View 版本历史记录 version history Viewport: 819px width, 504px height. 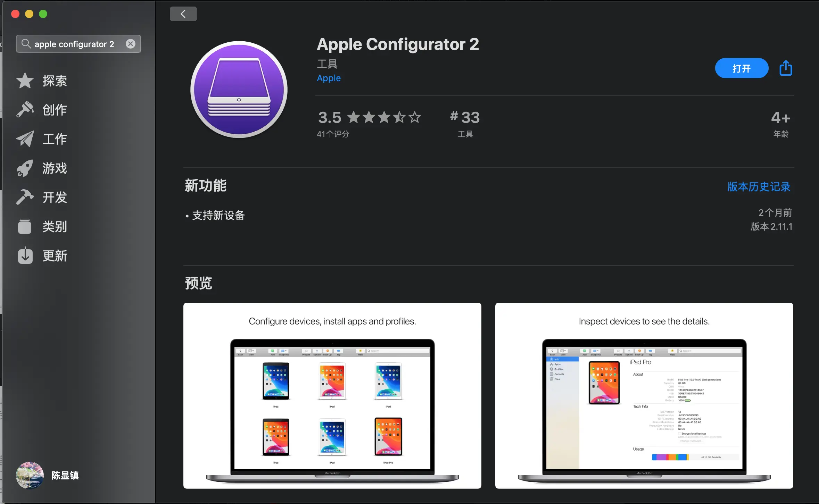(x=759, y=187)
